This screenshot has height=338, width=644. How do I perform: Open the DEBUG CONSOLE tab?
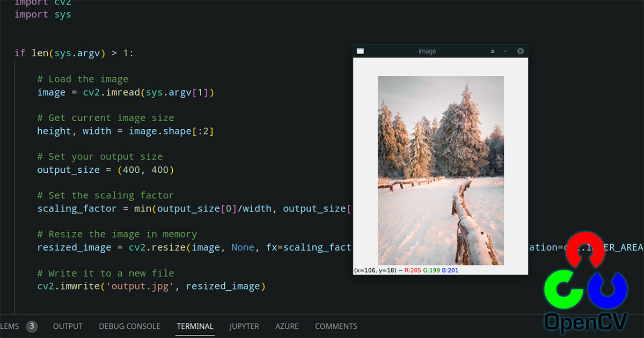point(129,326)
